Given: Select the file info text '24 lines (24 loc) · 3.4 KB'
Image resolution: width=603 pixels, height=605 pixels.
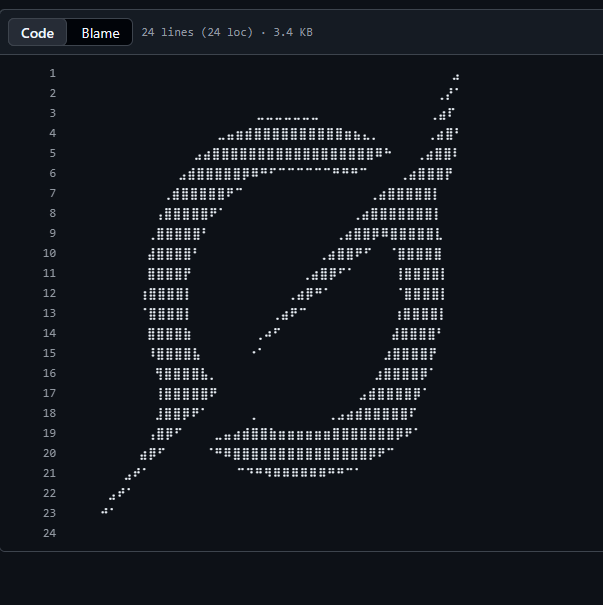Looking at the screenshot, I should pyautogui.click(x=227, y=32).
